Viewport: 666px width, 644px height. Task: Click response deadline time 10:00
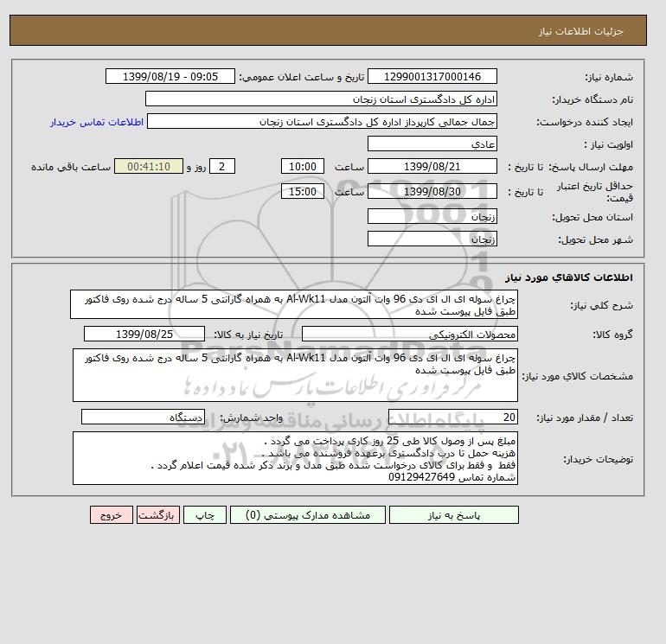click(303, 167)
